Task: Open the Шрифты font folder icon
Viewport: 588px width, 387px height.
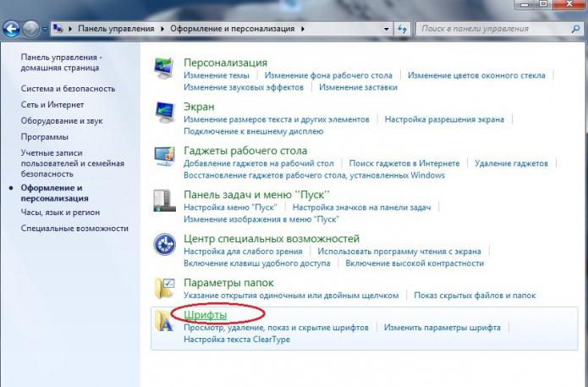Action: 164,321
